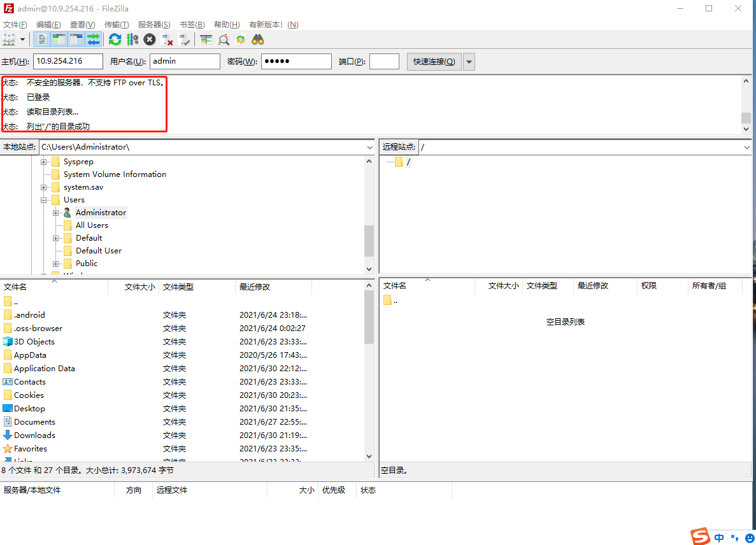Open the 帮助(H) menu
The image size is (756, 545).
point(227,25)
